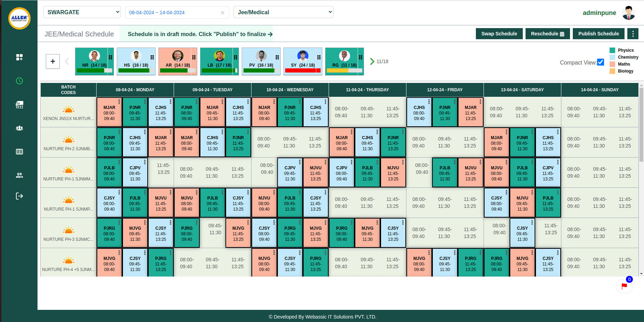Select the NURTURE PH-4 +5 SJNM... batch row label
The height and width of the screenshot is (322, 644).
click(68, 270)
